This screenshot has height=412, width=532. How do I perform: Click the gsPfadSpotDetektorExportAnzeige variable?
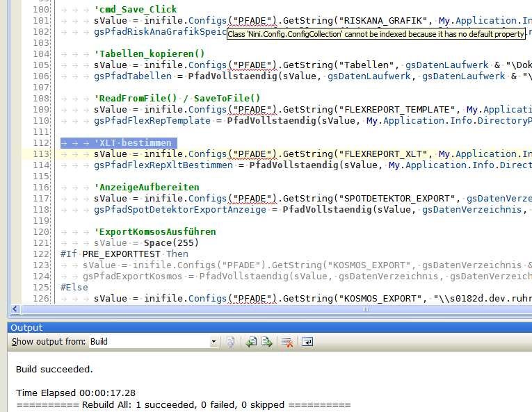tap(180, 209)
